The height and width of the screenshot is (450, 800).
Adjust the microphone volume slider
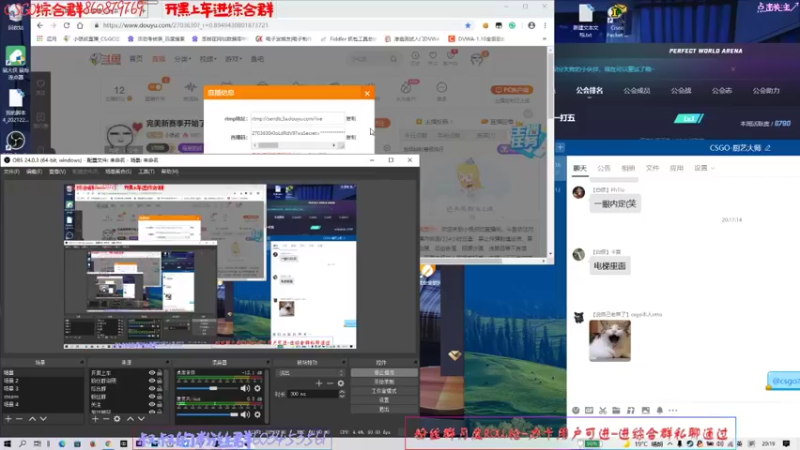point(209,414)
